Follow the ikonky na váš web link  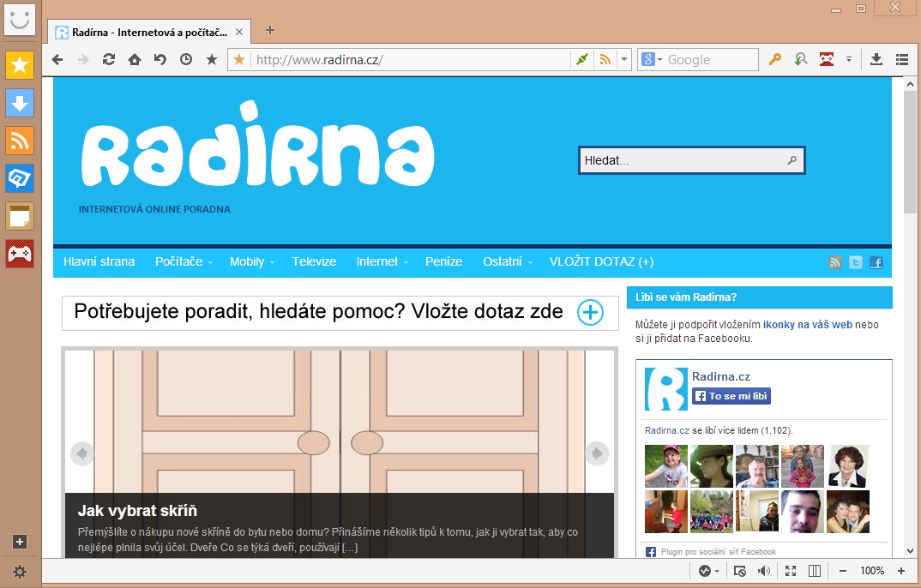pyautogui.click(x=808, y=325)
